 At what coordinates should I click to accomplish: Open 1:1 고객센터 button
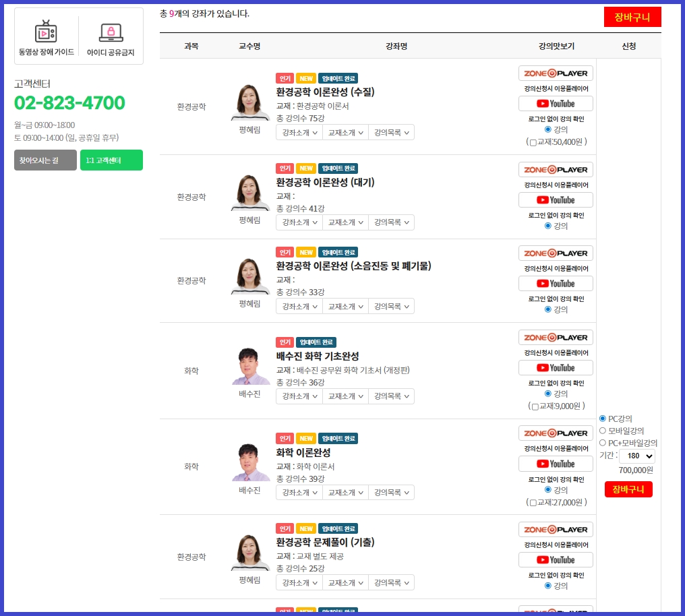click(111, 160)
